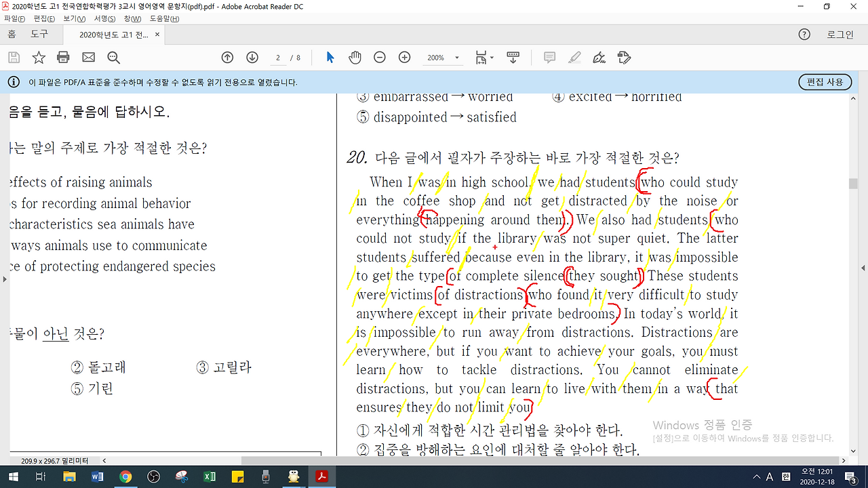Click the Adobe Acrobat Reader taskbar icon
The width and height of the screenshot is (868, 488).
[322, 476]
